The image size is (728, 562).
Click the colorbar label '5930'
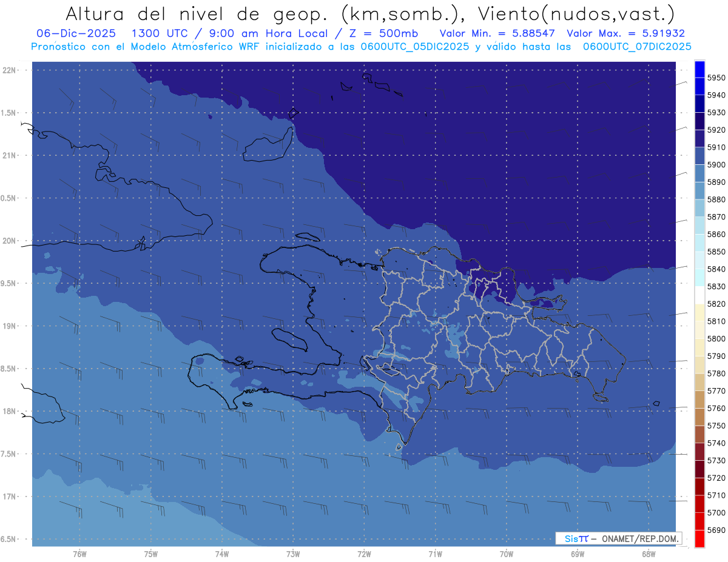pyautogui.click(x=716, y=113)
